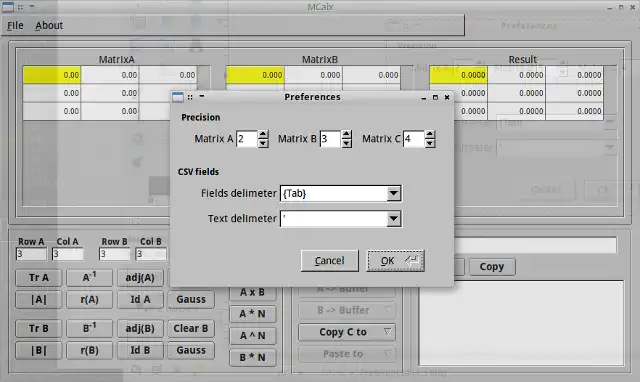
Task: Click the Preferences dialog sticky dots icon
Action: (190, 97)
